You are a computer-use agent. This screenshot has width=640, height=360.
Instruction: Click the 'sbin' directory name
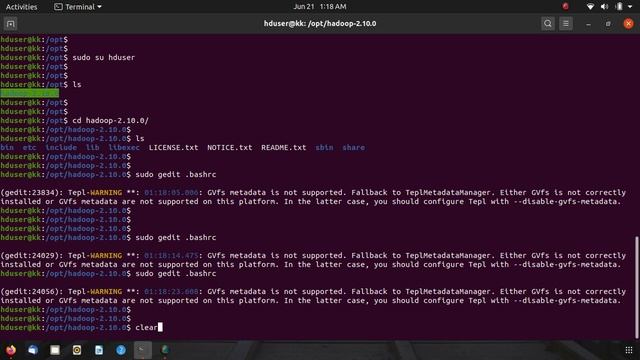[324, 147]
